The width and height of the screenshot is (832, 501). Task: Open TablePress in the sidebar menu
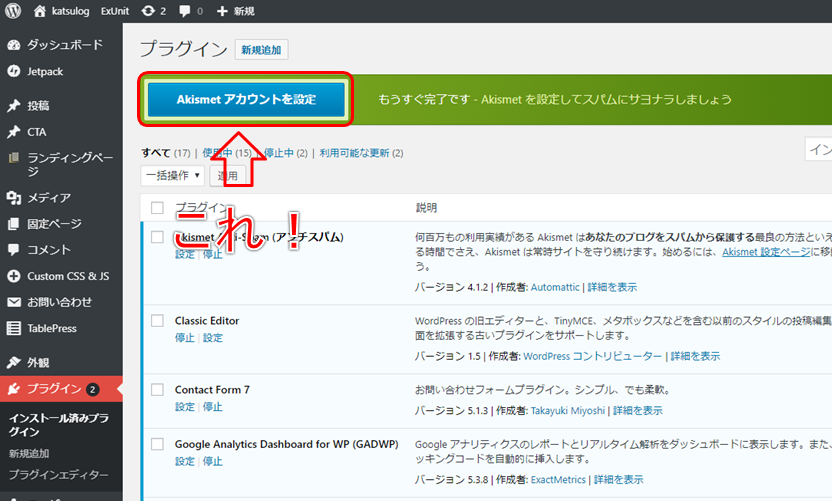click(52, 328)
